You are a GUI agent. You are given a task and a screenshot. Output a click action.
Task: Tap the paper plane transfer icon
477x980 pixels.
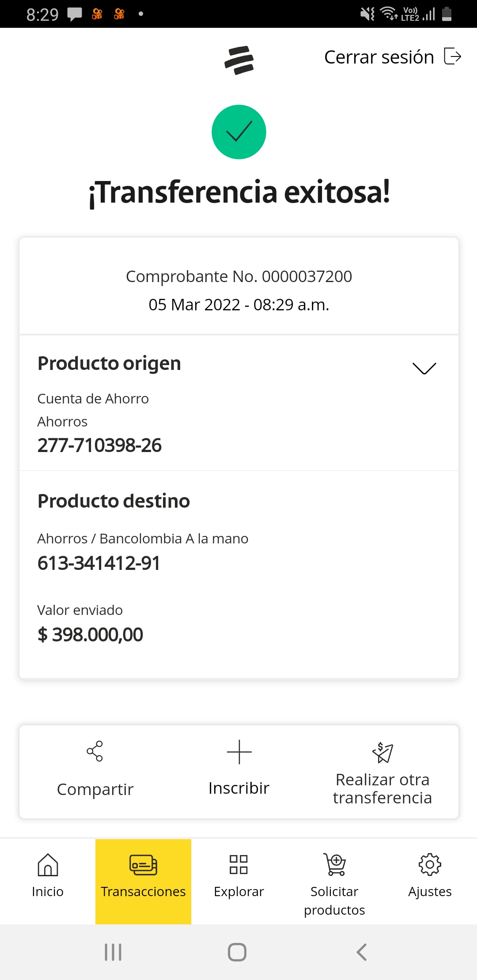coord(382,752)
